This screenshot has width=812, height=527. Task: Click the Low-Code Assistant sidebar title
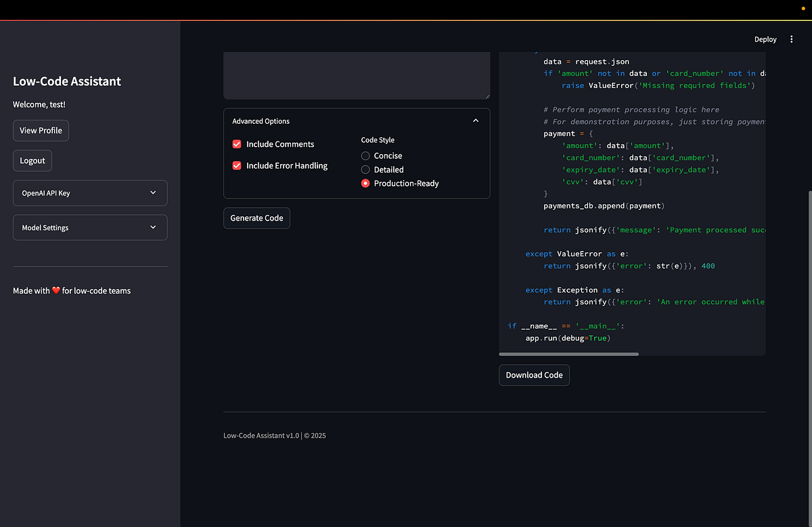(x=67, y=81)
